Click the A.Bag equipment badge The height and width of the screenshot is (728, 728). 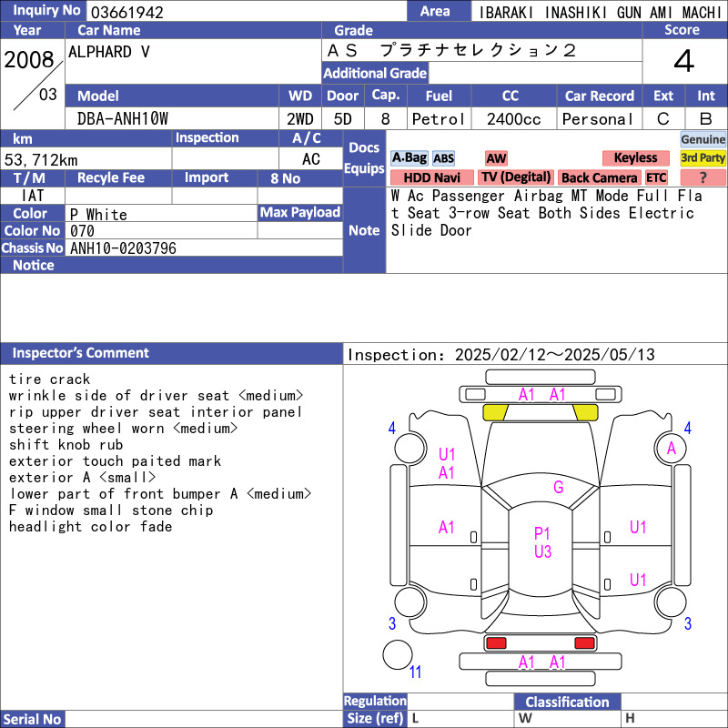[x=409, y=157]
